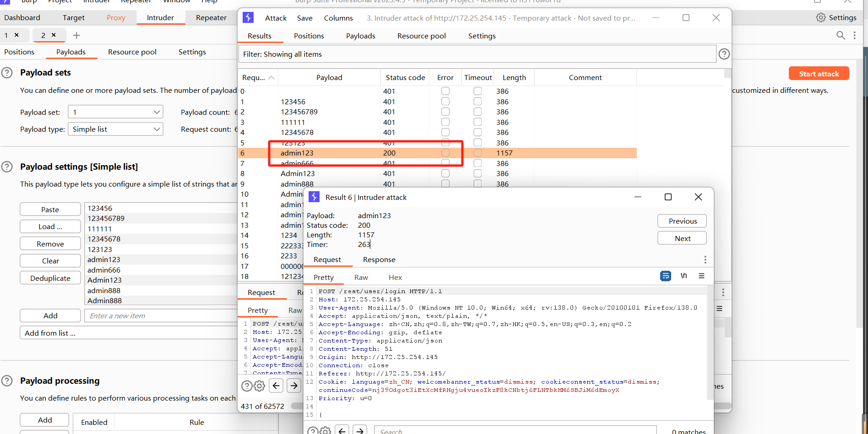The image size is (868, 434).
Task: Tick the Timeout checkbox for payload 12345678
Action: 477,132
